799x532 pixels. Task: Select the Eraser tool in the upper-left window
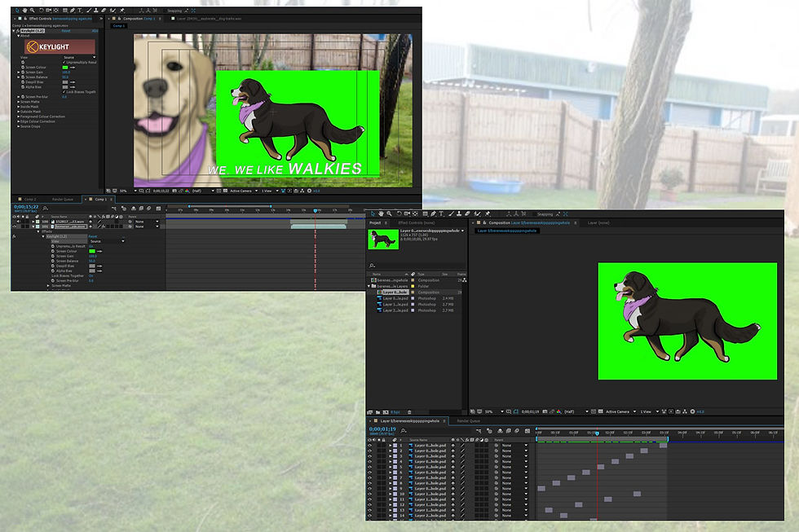[x=104, y=11]
